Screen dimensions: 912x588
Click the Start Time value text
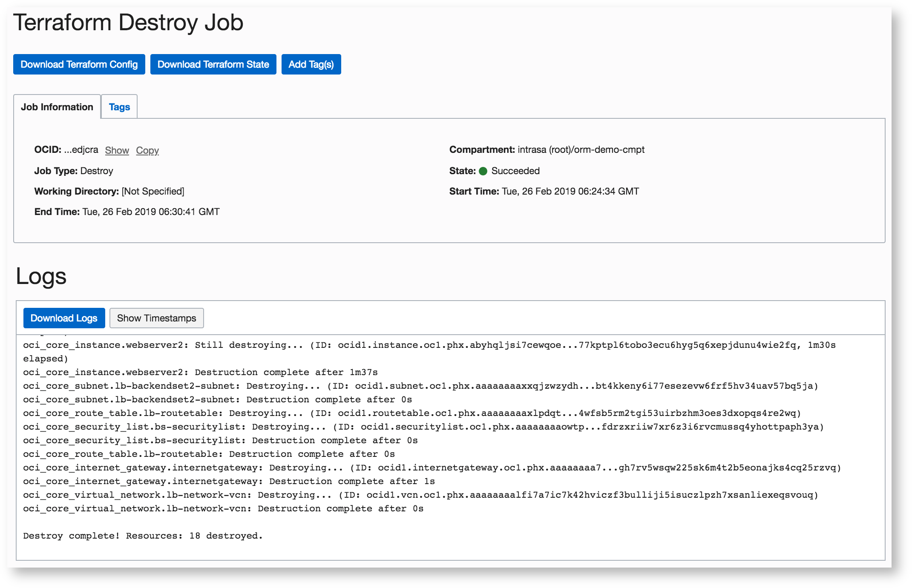(x=570, y=192)
